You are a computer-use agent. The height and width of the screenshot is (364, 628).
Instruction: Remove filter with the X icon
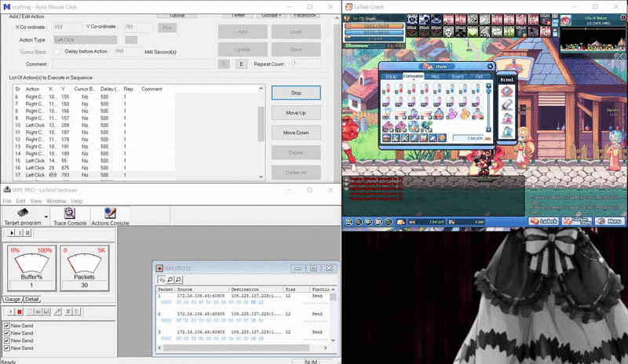tap(68, 311)
